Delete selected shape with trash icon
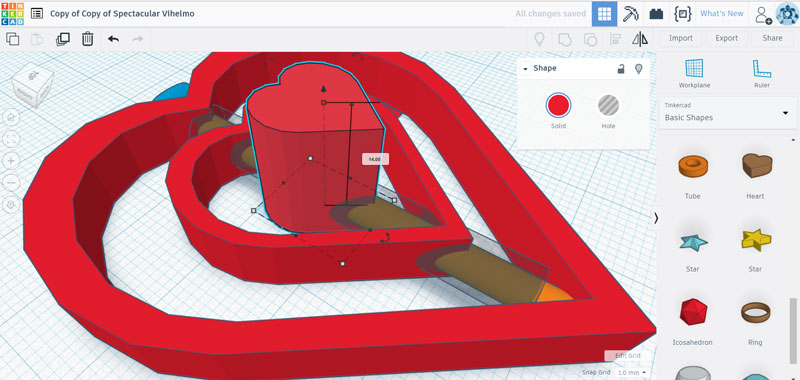Viewport: 800px width, 380px height. click(88, 39)
